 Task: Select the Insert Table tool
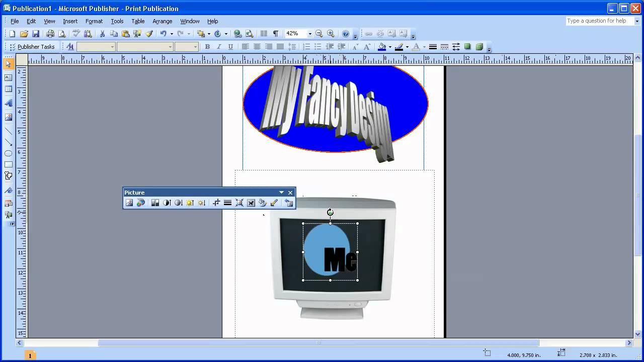(x=9, y=89)
